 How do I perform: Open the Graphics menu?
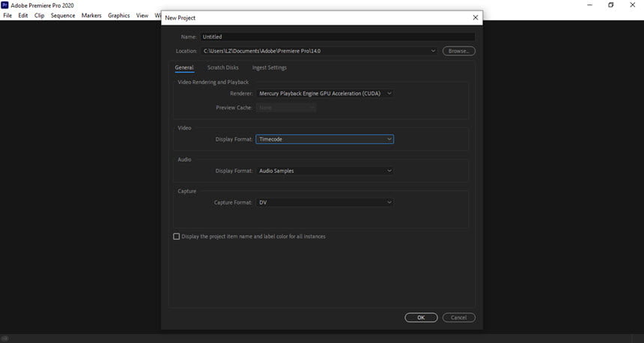[119, 15]
